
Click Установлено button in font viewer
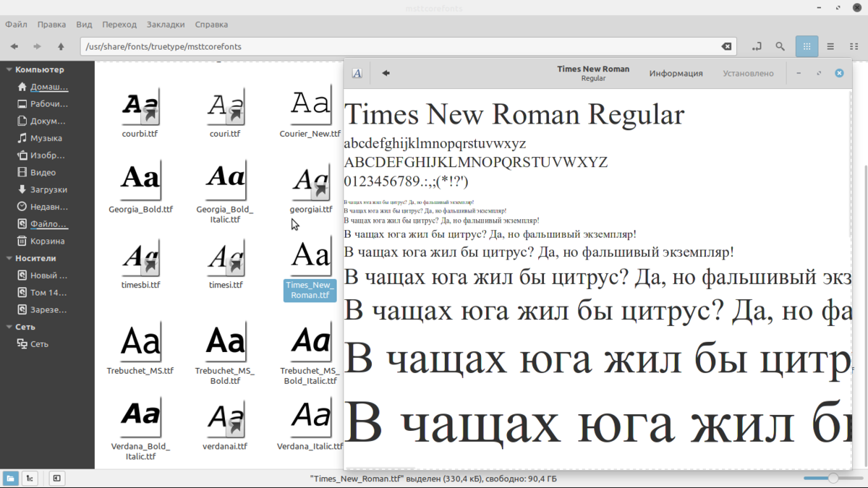[748, 73]
